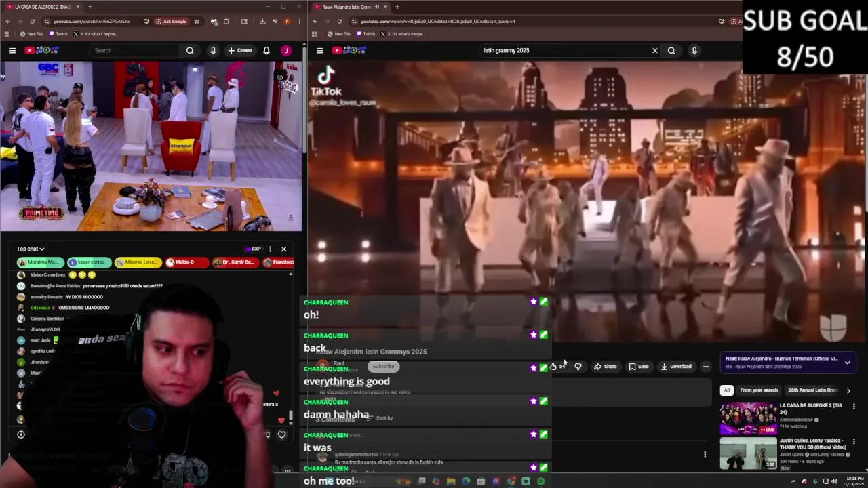Expand the Next: Rauw Alejandro mix panel

click(x=847, y=363)
